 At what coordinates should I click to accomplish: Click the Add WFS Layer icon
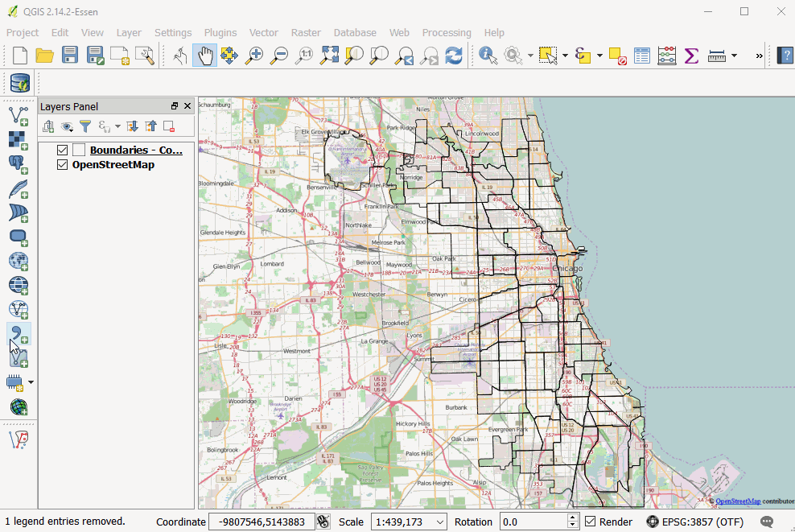(19, 310)
